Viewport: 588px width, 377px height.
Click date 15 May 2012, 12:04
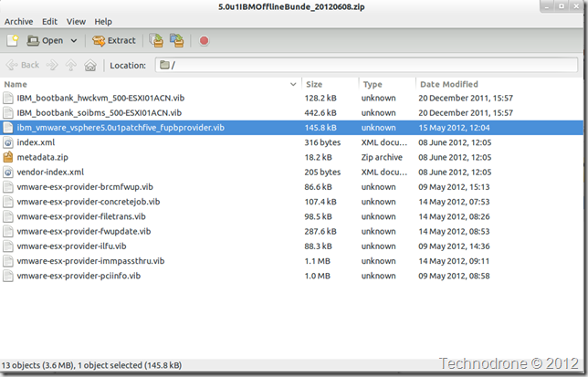454,128
